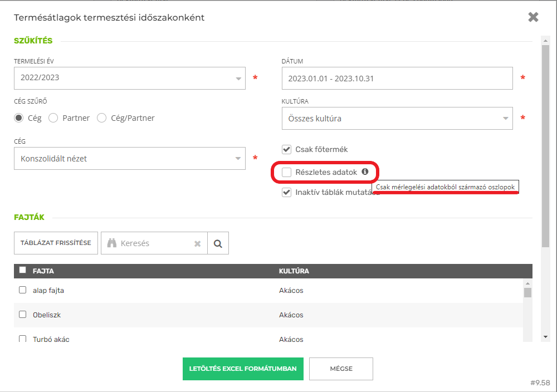Enable the Részletes adatok checkbox

click(287, 173)
